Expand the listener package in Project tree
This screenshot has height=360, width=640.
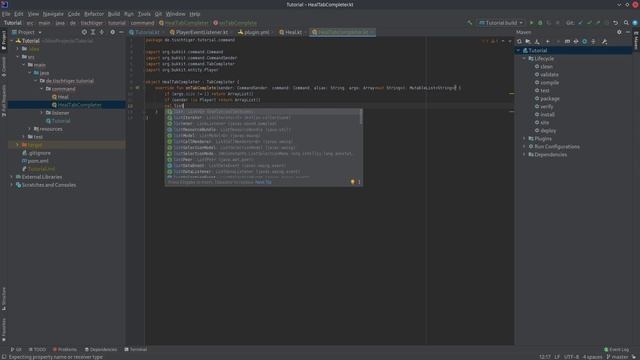[42, 113]
